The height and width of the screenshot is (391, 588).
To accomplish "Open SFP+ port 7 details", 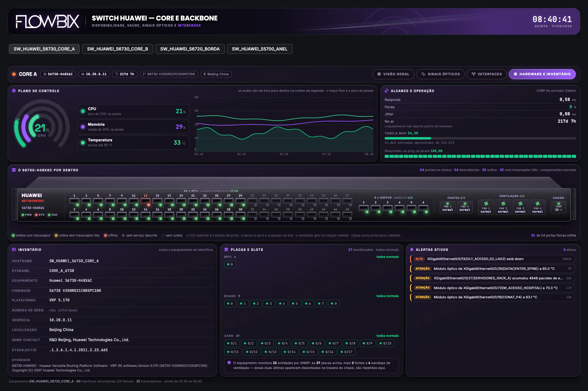I will click(110, 201).
